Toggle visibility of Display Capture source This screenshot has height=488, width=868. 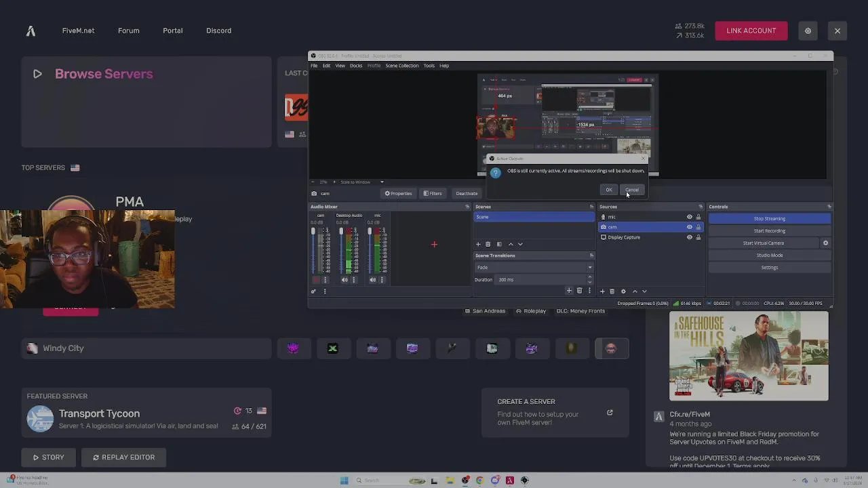[690, 237]
